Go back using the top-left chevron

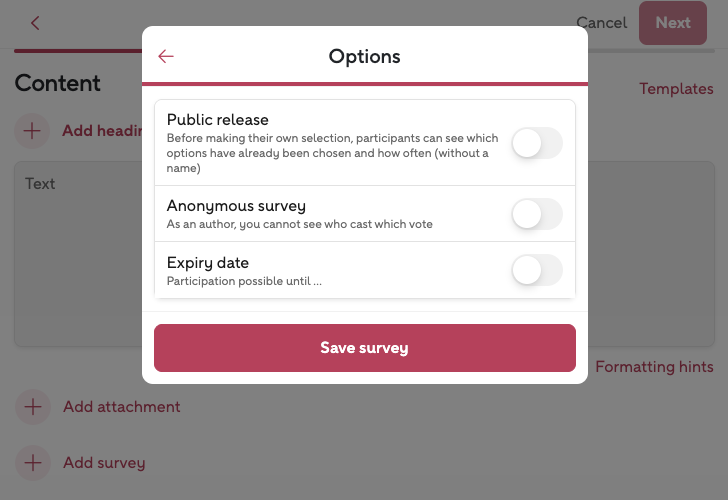36,23
